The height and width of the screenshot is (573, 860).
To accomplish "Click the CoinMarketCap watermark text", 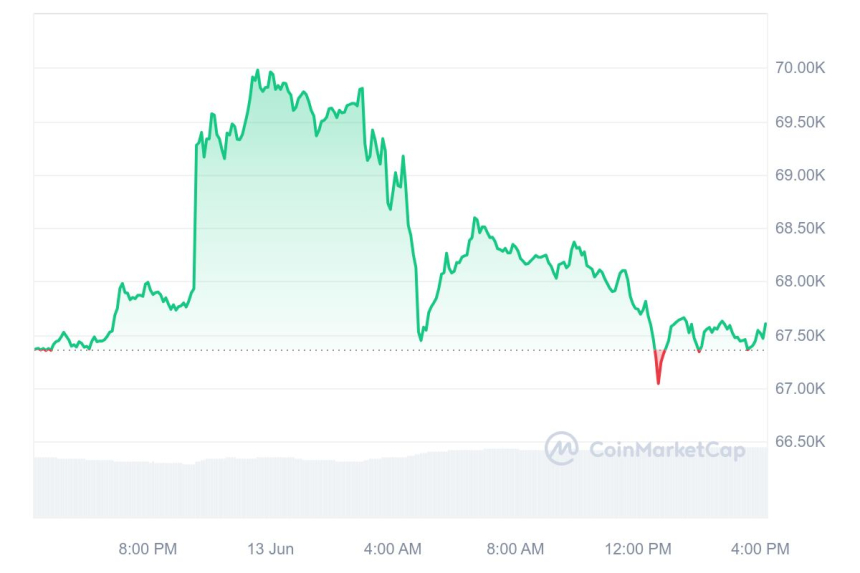I will [x=667, y=450].
